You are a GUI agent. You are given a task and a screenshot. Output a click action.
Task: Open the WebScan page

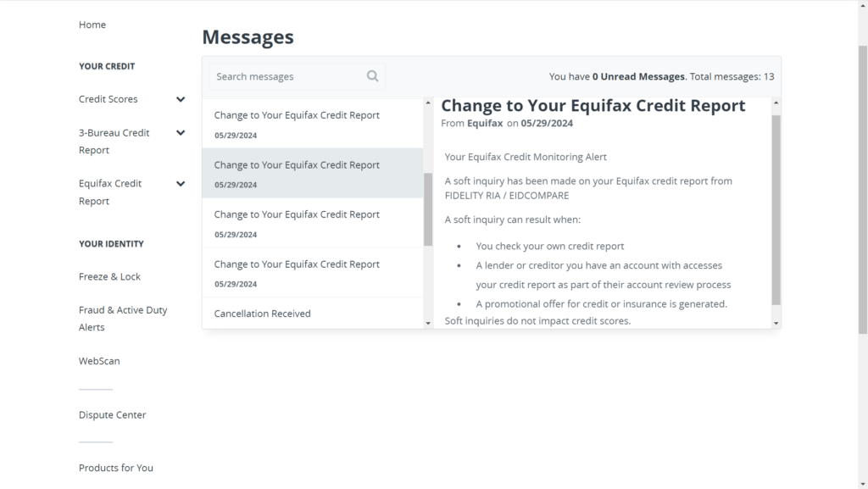pos(99,361)
